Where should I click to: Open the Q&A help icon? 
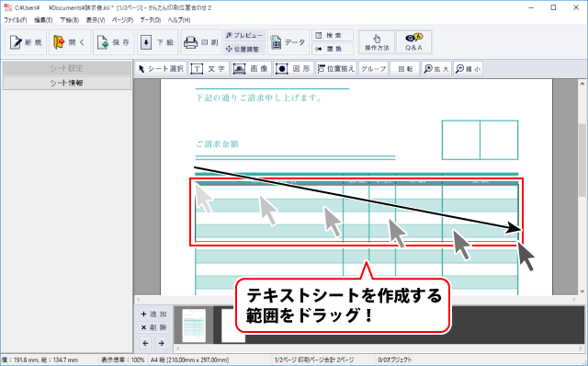coord(413,42)
